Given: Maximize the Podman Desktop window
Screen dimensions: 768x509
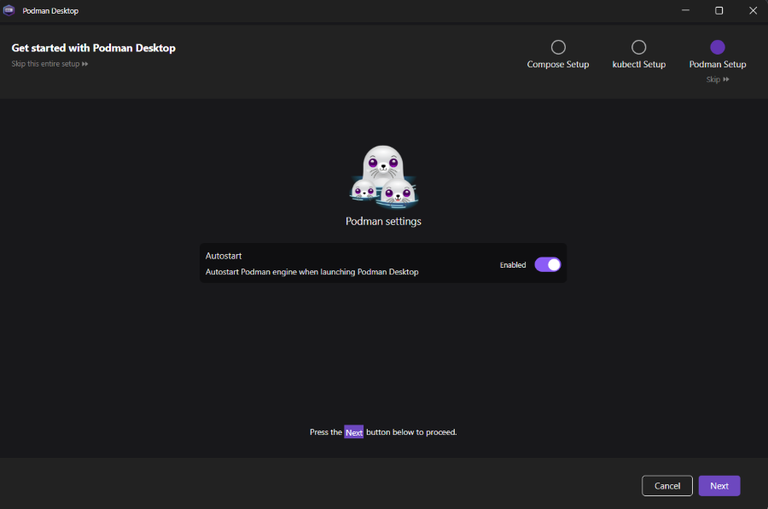Looking at the screenshot, I should tap(719, 10).
